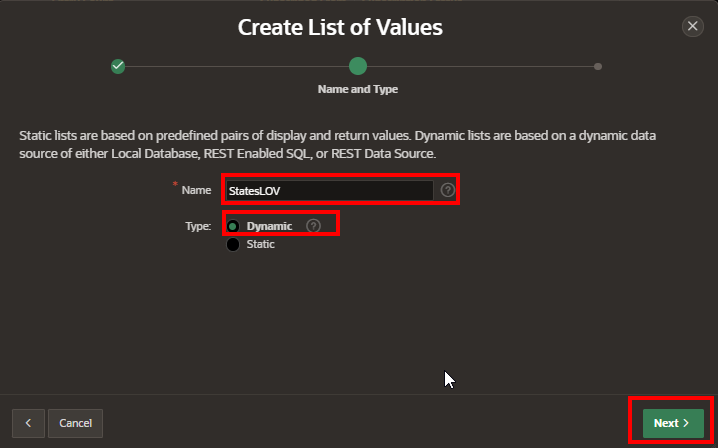The height and width of the screenshot is (448, 718).
Task: Select the Static type radio button
Action: (233, 244)
